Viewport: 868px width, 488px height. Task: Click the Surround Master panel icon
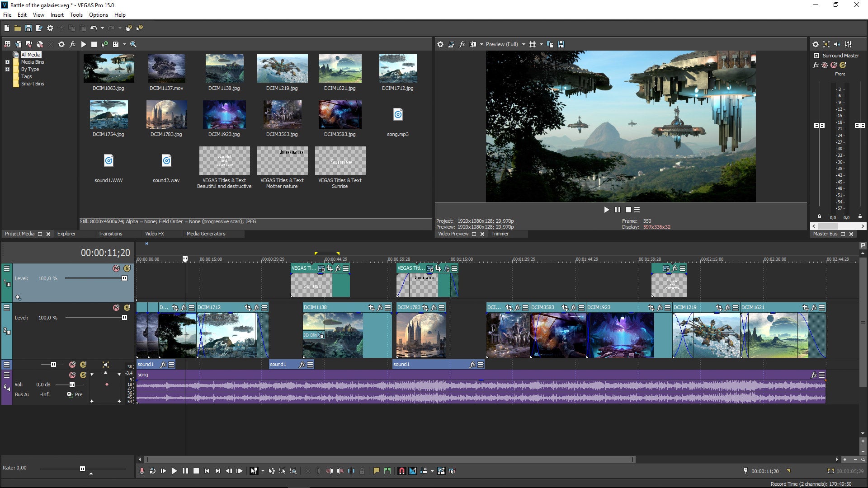[816, 56]
